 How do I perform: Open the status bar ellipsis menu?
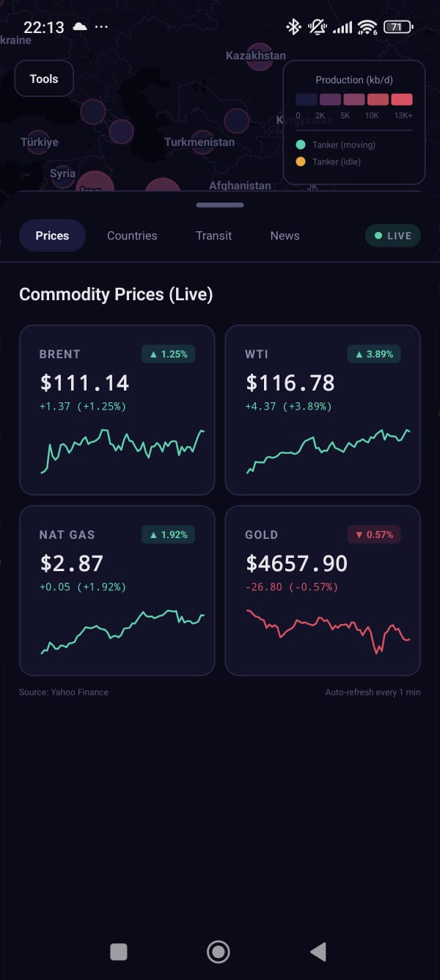[100, 26]
